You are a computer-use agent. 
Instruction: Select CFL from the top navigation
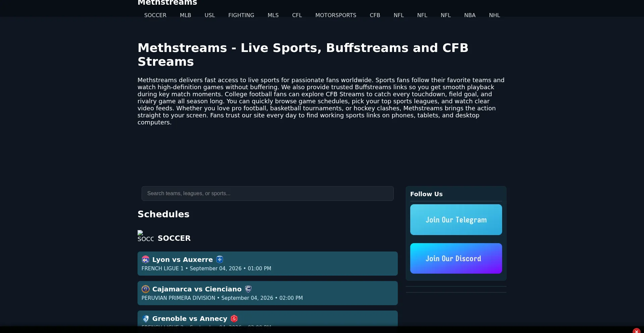click(297, 15)
